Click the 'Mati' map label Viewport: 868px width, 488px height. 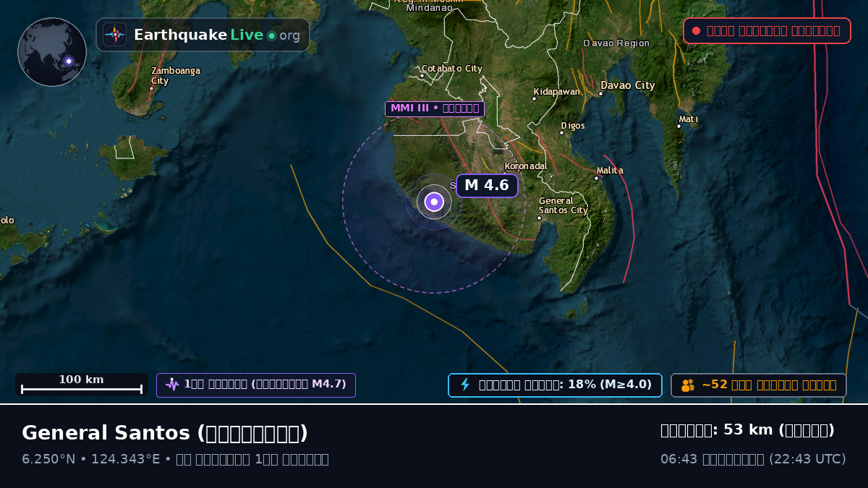(x=689, y=119)
